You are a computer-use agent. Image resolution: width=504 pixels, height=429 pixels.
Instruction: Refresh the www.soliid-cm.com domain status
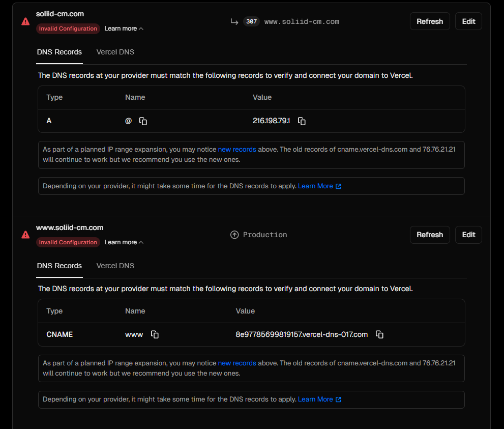[430, 235]
